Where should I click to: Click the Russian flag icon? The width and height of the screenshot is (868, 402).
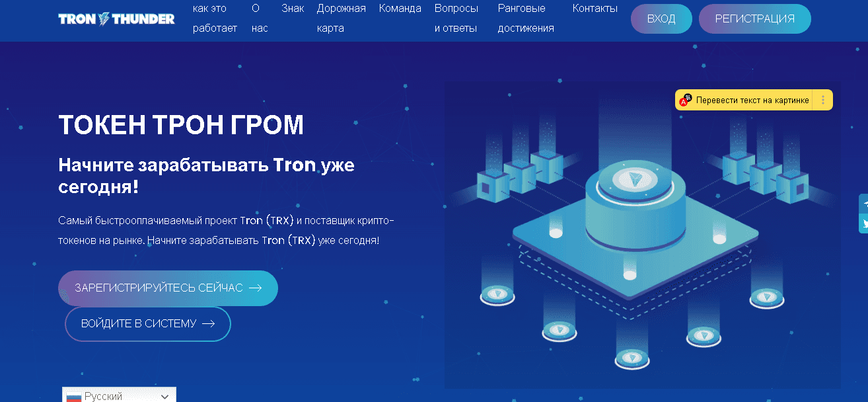click(73, 397)
